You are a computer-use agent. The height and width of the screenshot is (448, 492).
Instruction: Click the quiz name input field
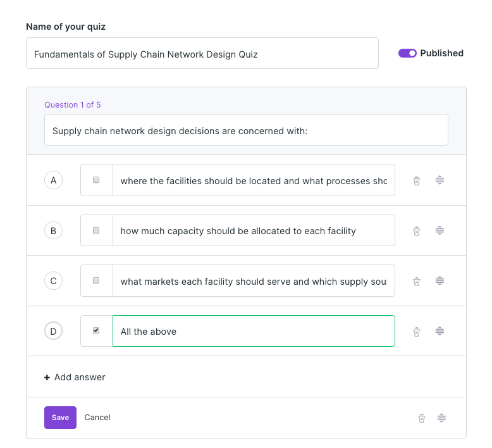click(202, 54)
